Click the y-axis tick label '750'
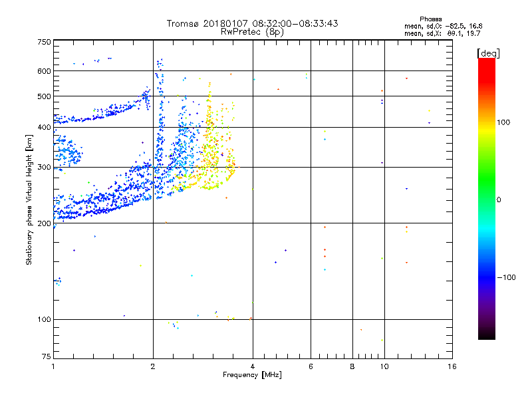This screenshot has width=532, height=399. point(44,42)
